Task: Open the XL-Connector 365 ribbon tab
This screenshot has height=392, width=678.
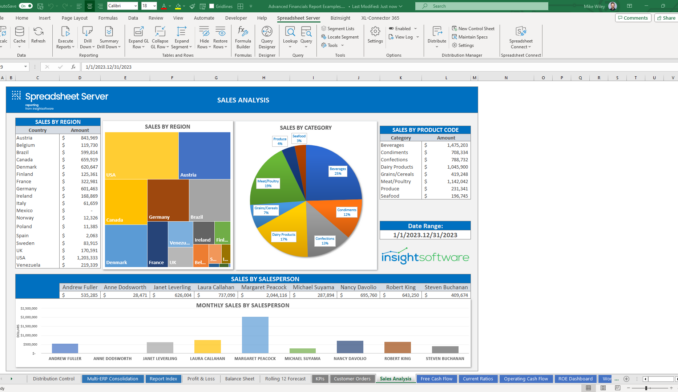Action: 380,18
